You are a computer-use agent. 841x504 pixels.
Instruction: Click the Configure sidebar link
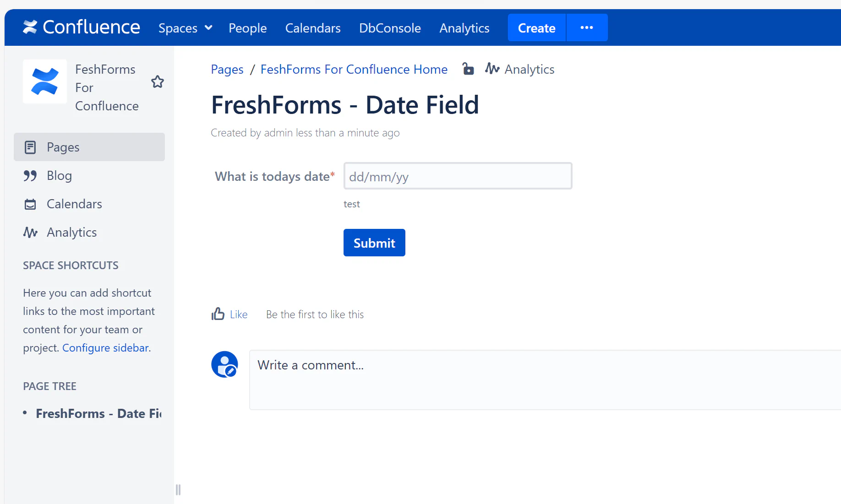point(105,348)
